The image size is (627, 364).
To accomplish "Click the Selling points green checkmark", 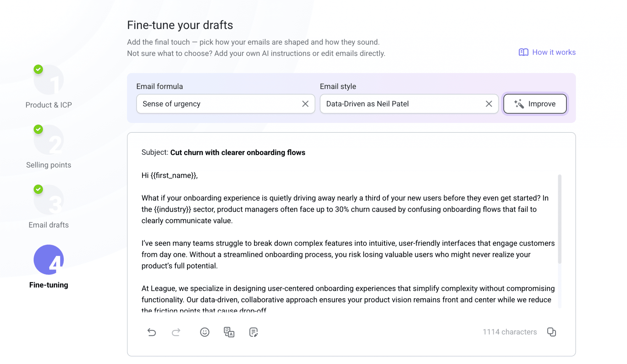I will tap(38, 129).
